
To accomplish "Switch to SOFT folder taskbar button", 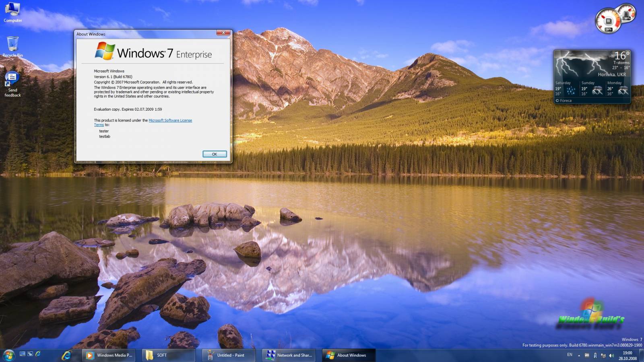I will click(169, 355).
